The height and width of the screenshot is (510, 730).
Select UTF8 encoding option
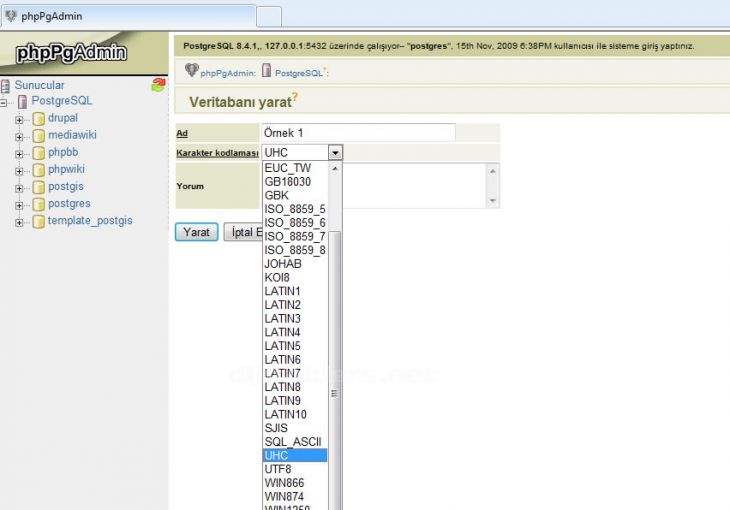click(x=295, y=469)
